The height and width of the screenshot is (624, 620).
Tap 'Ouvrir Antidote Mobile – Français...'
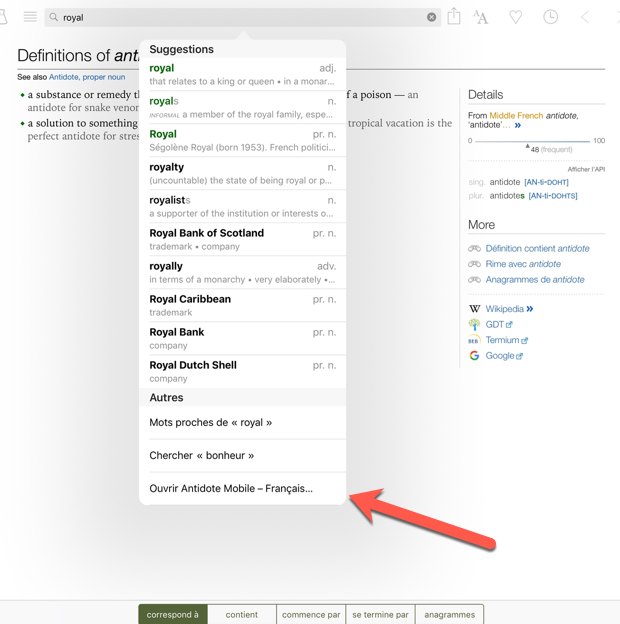[231, 489]
